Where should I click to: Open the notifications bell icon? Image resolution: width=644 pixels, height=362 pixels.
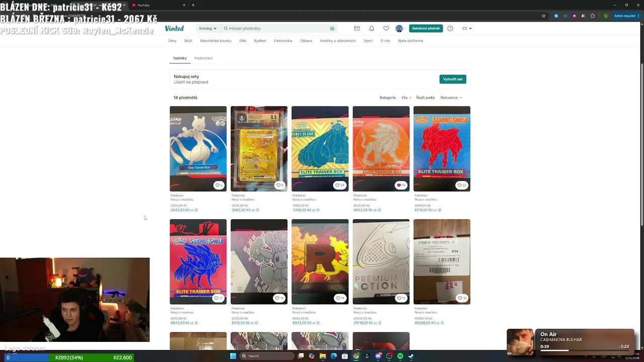371,29
